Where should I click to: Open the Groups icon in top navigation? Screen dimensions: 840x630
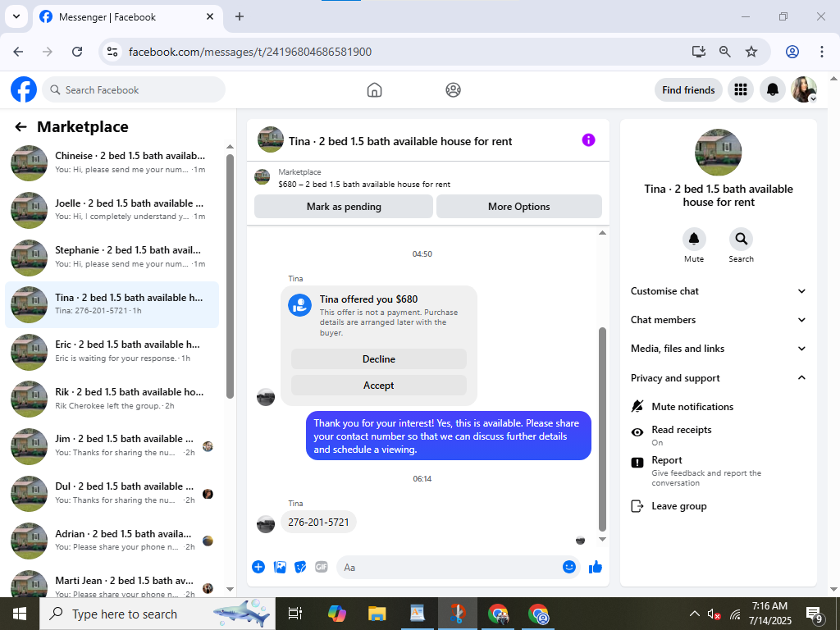click(453, 90)
